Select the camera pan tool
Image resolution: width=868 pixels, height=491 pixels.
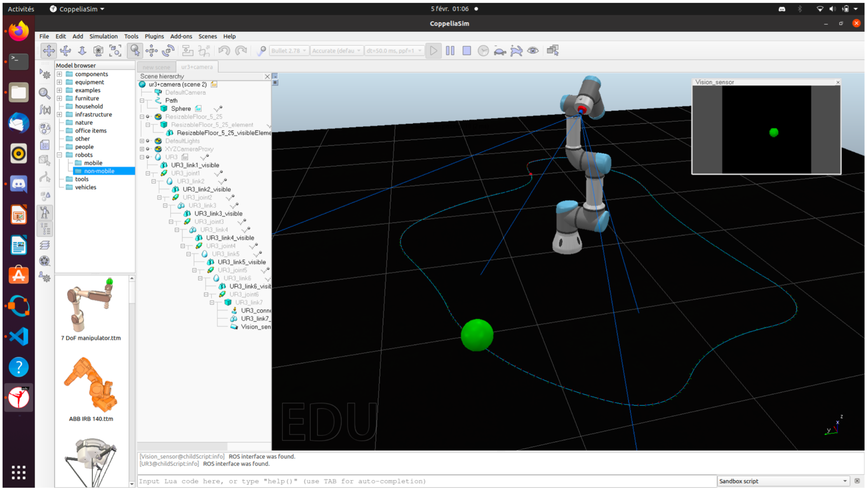pos(49,51)
